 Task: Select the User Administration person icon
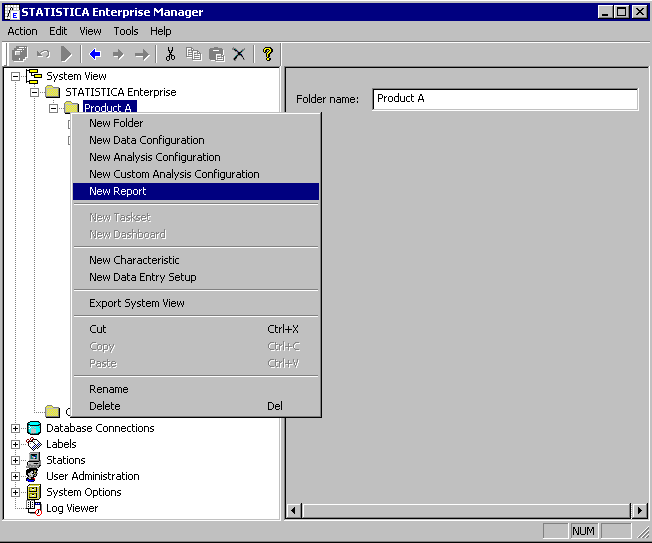pyautogui.click(x=34, y=476)
